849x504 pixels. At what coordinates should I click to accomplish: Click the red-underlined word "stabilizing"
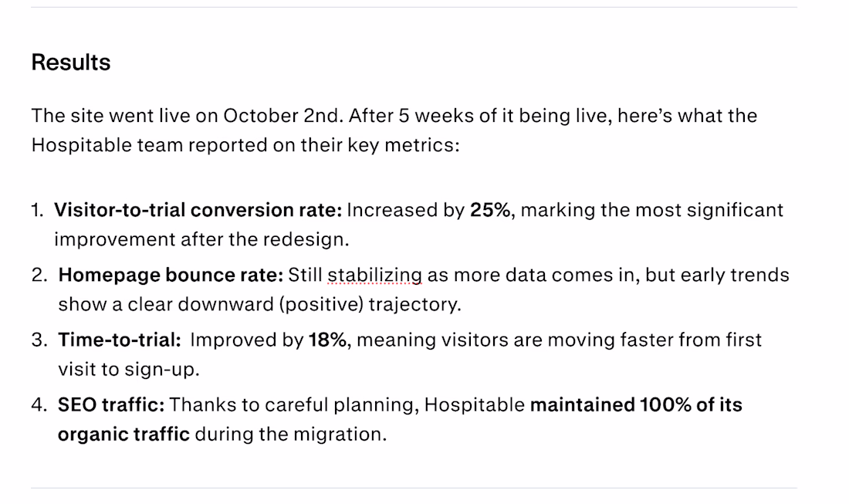[x=375, y=276]
